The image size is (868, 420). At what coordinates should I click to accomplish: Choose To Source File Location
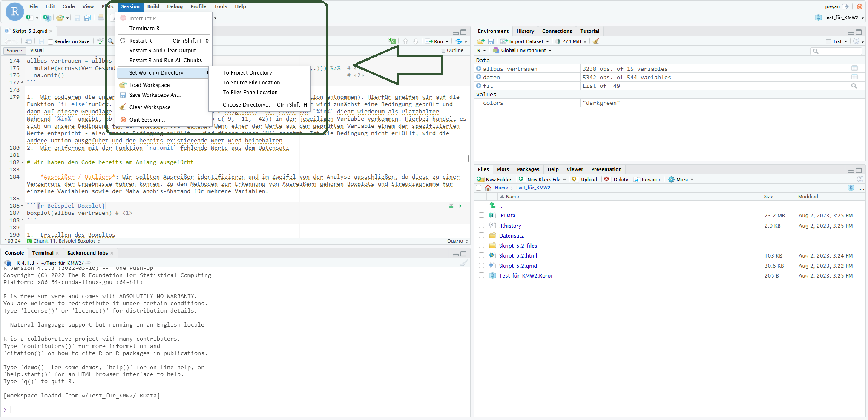point(251,83)
